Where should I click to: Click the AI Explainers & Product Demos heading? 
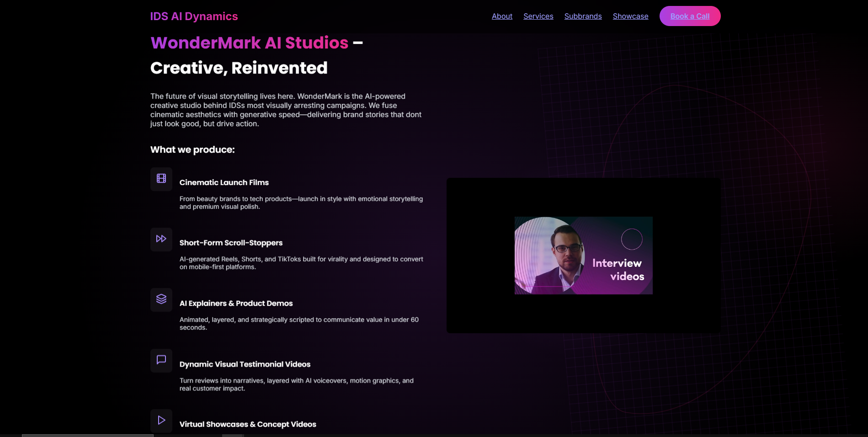point(236,304)
